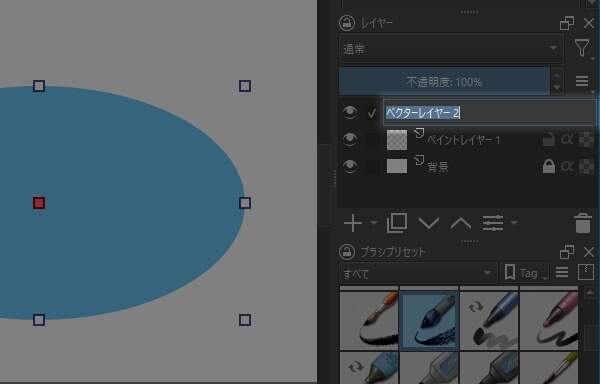The height and width of the screenshot is (384, 600).
Task: Open layer docker hamburger menu
Action: [582, 81]
